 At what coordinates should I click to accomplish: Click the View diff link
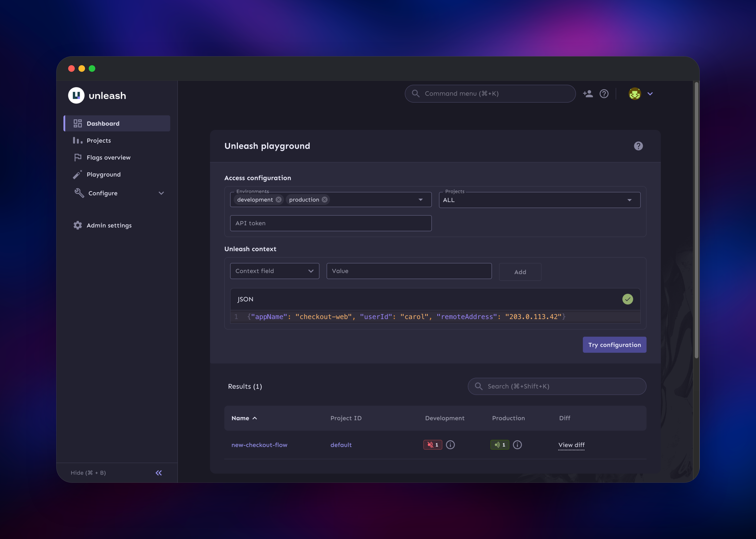pos(571,445)
